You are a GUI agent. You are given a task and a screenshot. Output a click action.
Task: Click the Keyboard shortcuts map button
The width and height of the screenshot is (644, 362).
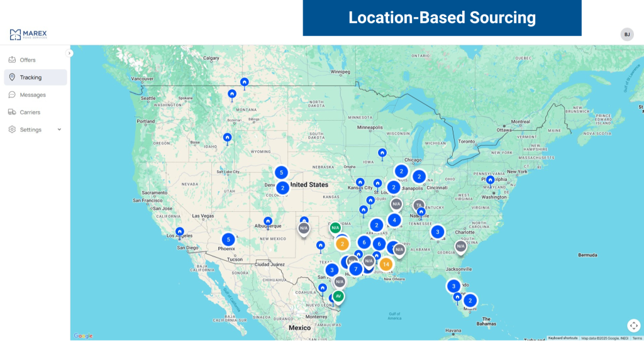562,338
